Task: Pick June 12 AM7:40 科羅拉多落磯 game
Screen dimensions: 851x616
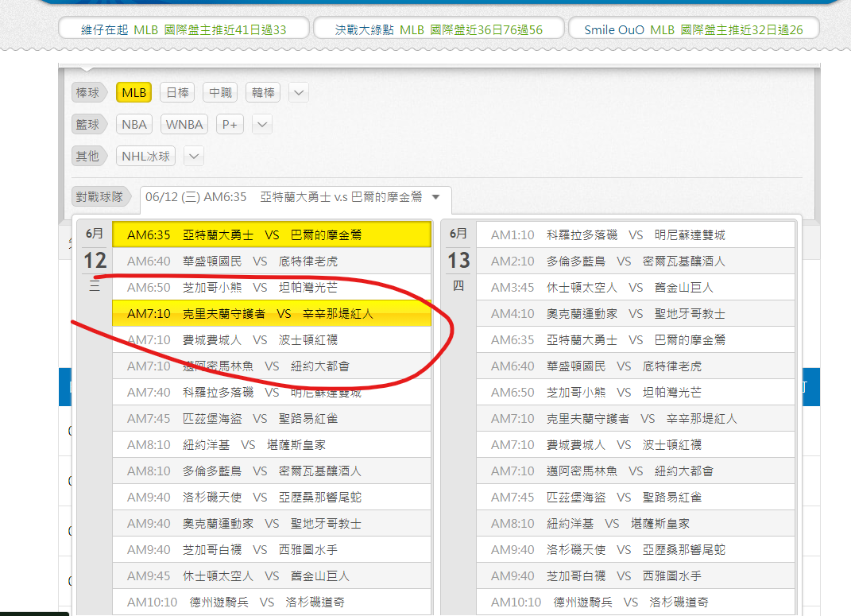Action: pos(272,393)
